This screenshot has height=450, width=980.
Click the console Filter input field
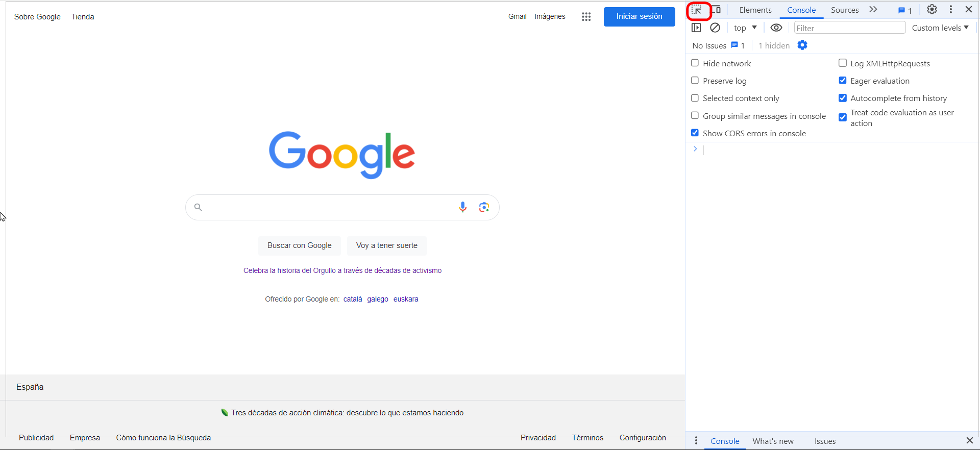pyautogui.click(x=849, y=28)
